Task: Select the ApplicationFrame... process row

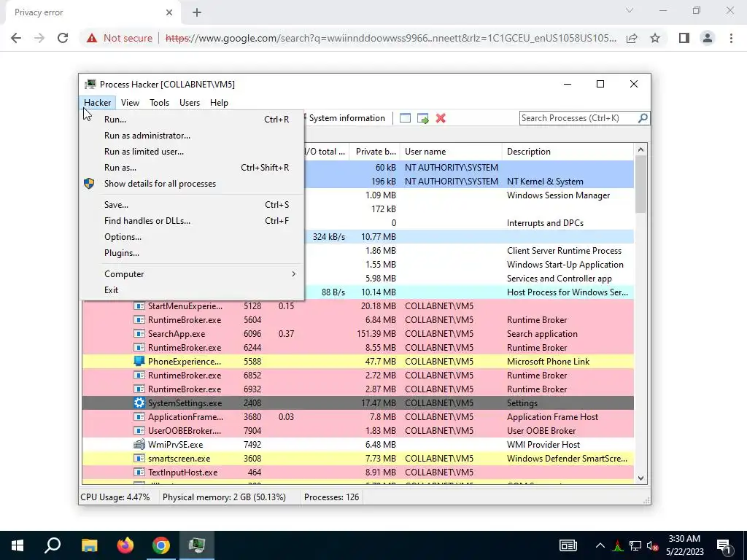Action: click(x=357, y=416)
